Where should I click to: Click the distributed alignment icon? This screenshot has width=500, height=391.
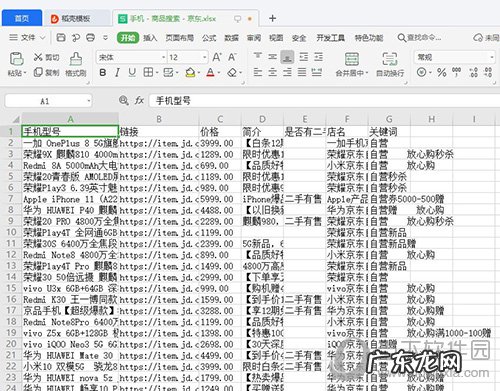pos(317,72)
